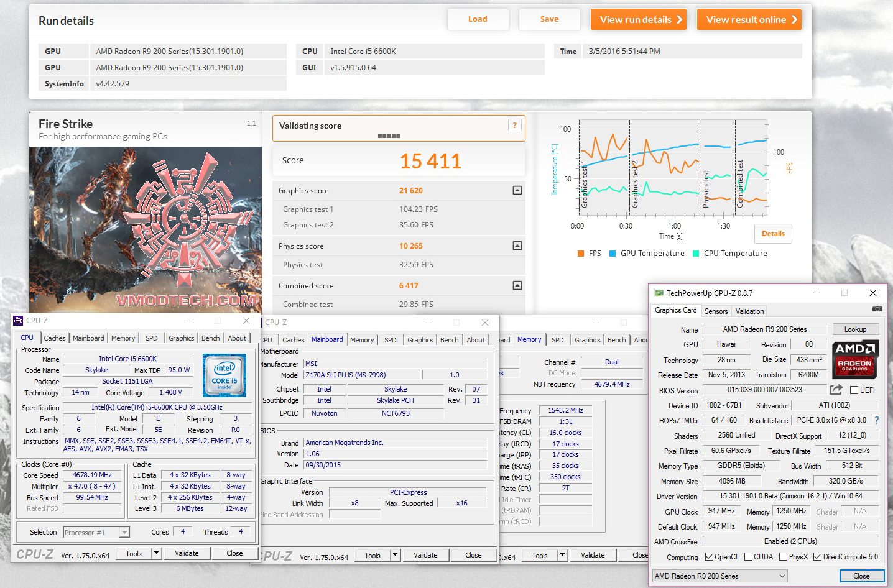The image size is (893, 588).
Task: Click View result online
Action: pos(749,19)
